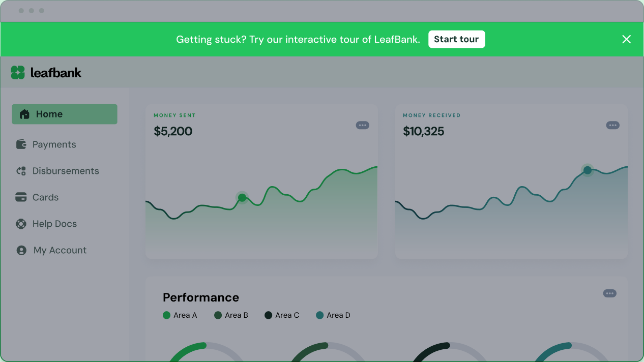This screenshot has width=644, height=362.
Task: Click the My Account profile icon
Action: coord(21,251)
